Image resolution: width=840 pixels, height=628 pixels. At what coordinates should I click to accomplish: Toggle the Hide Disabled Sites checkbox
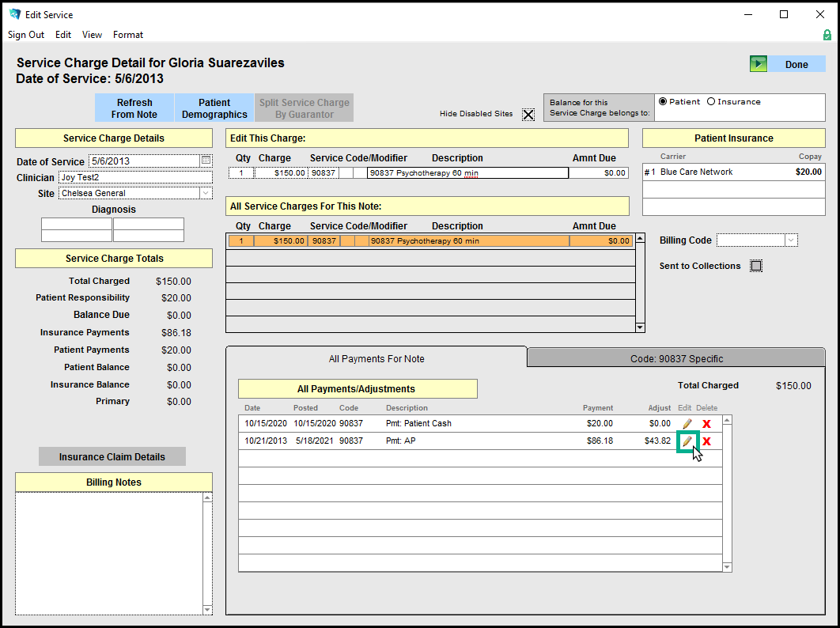[x=528, y=114]
